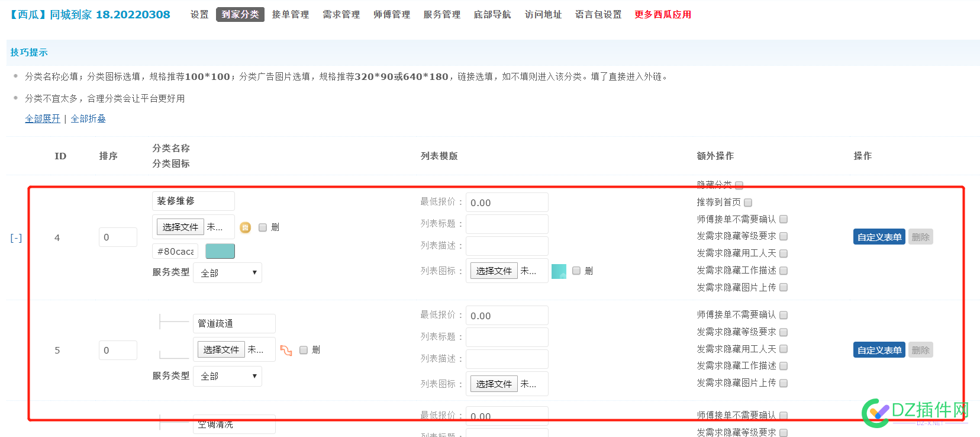The image size is (980, 437).
Task: Click the 排序 field for ID 5
Action: coord(118,350)
